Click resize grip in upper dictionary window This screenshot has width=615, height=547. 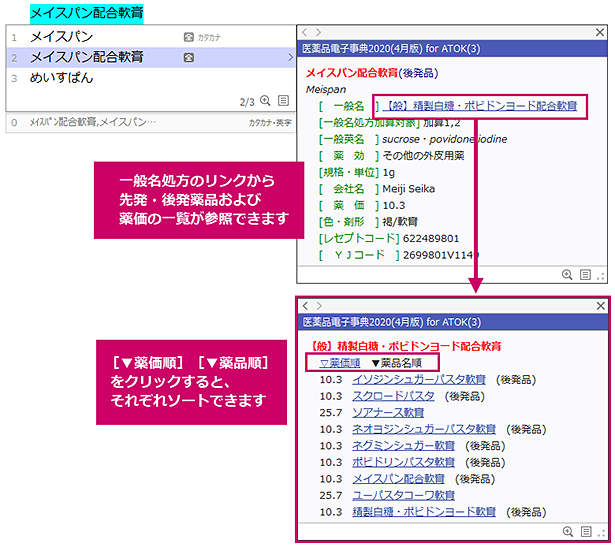tap(600, 276)
